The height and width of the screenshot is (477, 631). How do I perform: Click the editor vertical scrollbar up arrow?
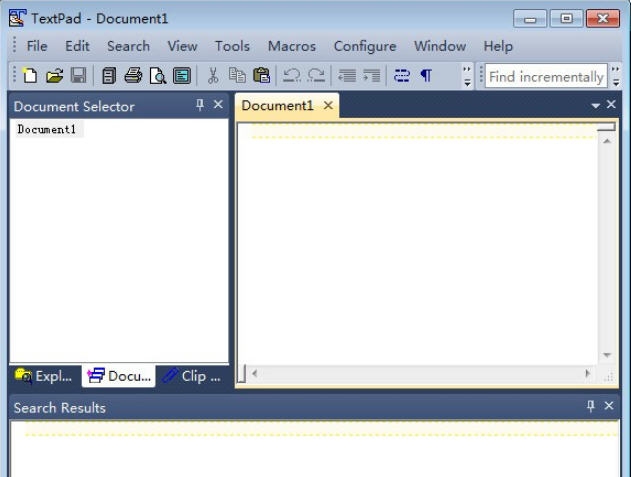(607, 141)
